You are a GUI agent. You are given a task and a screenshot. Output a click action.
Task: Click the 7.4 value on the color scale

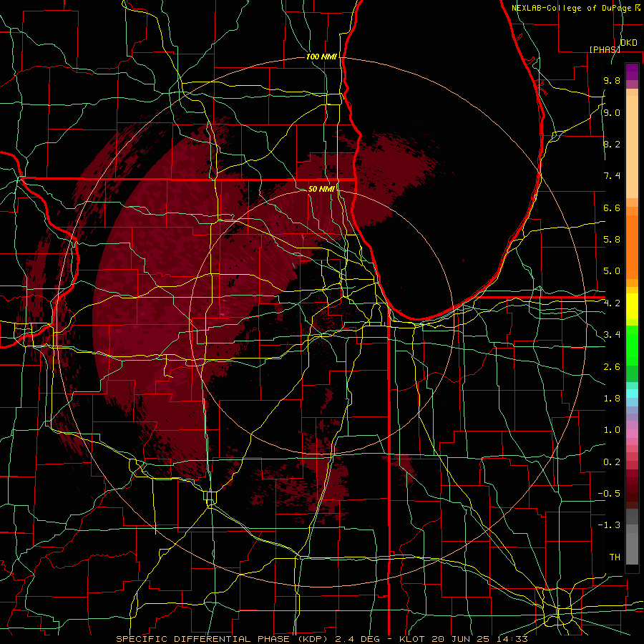(612, 176)
